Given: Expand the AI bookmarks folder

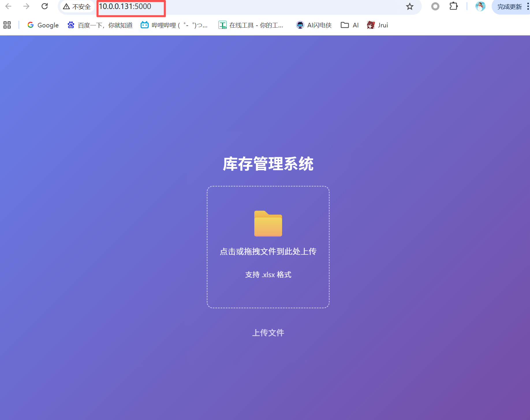Looking at the screenshot, I should pyautogui.click(x=350, y=25).
